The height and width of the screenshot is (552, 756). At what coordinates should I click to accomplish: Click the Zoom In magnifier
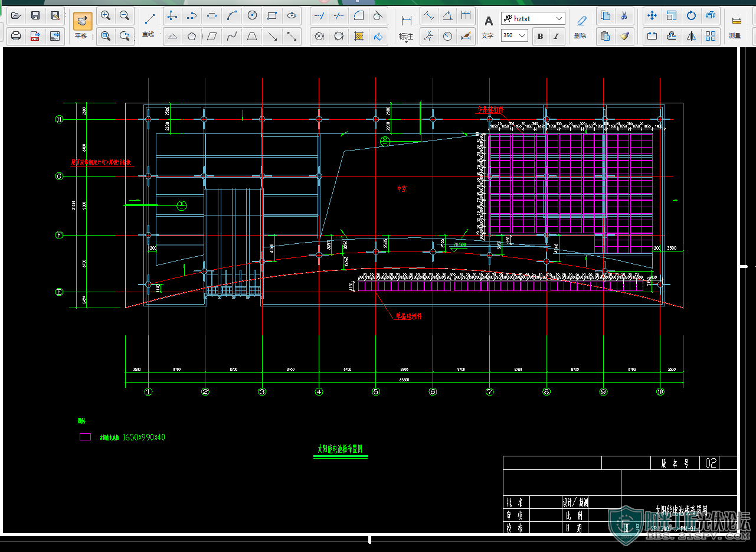point(106,16)
